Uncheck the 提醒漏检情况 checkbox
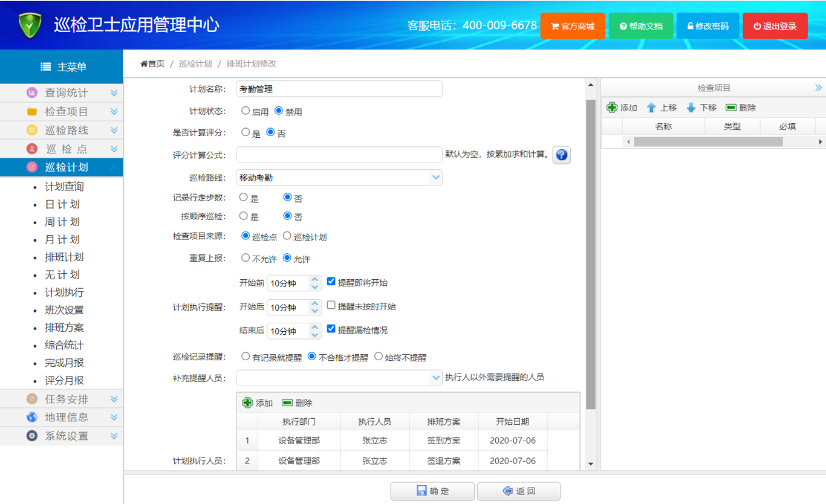Image resolution: width=826 pixels, height=504 pixels. [331, 329]
